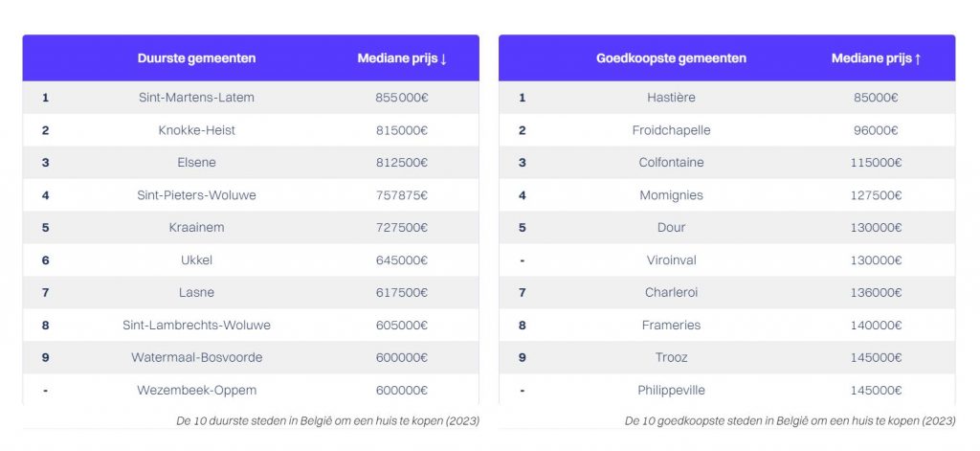Click the caption about 10 duurste steden

click(x=327, y=420)
